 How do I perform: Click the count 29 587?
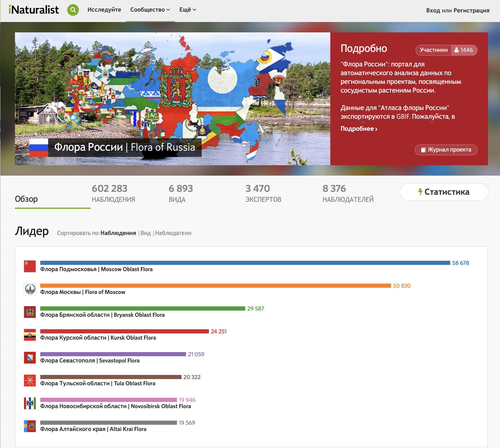coord(256,309)
